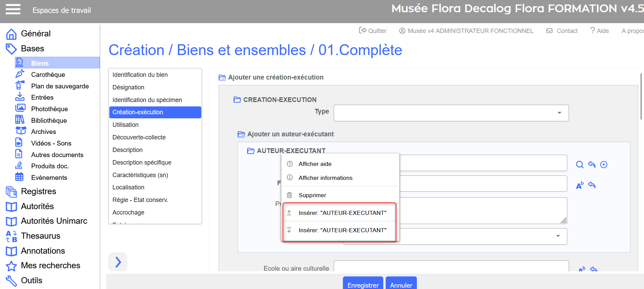
Task: Open the bottom dropdown in the author section
Action: (558, 236)
